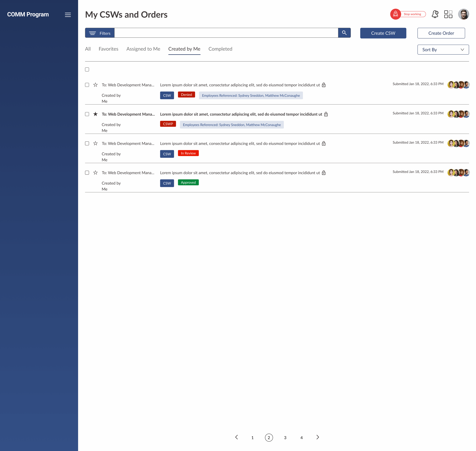Screen dimensions: 476x451
Task: Click into the search input field
Action: click(226, 33)
